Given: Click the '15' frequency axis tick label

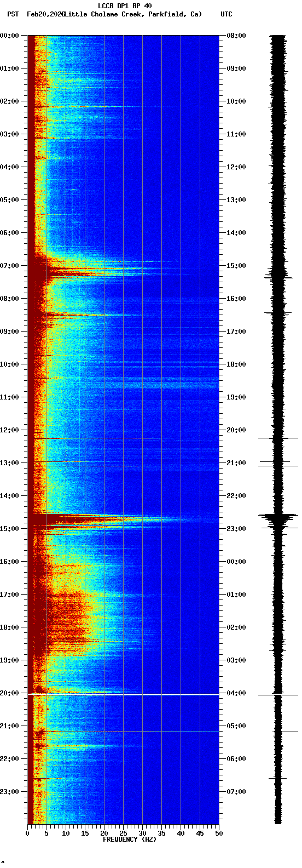Looking at the screenshot, I should (x=85, y=833).
